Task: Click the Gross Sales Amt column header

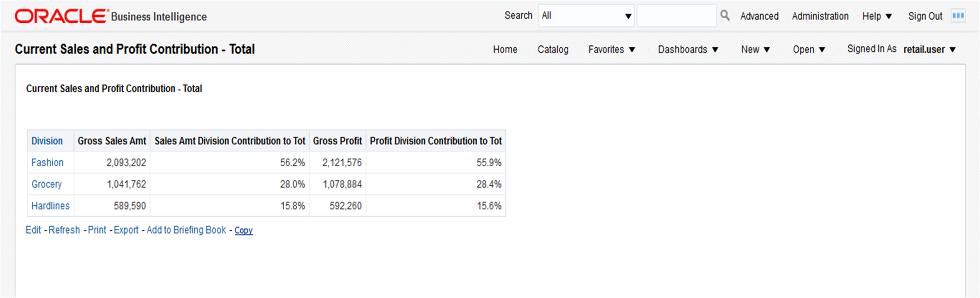Action: click(x=112, y=141)
